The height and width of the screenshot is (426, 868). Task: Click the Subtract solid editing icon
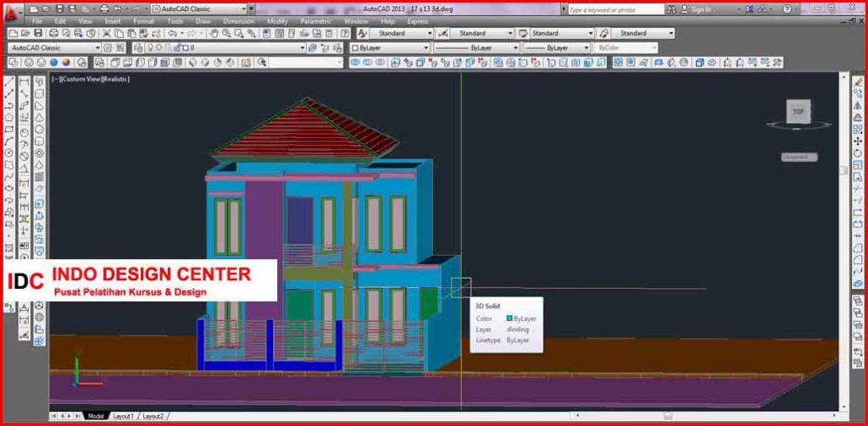[368, 63]
